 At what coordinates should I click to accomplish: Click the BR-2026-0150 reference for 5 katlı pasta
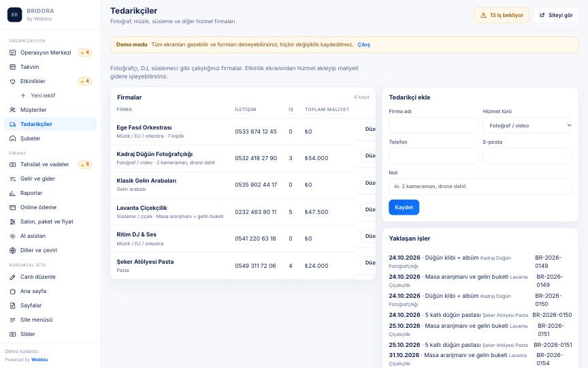coord(552,315)
